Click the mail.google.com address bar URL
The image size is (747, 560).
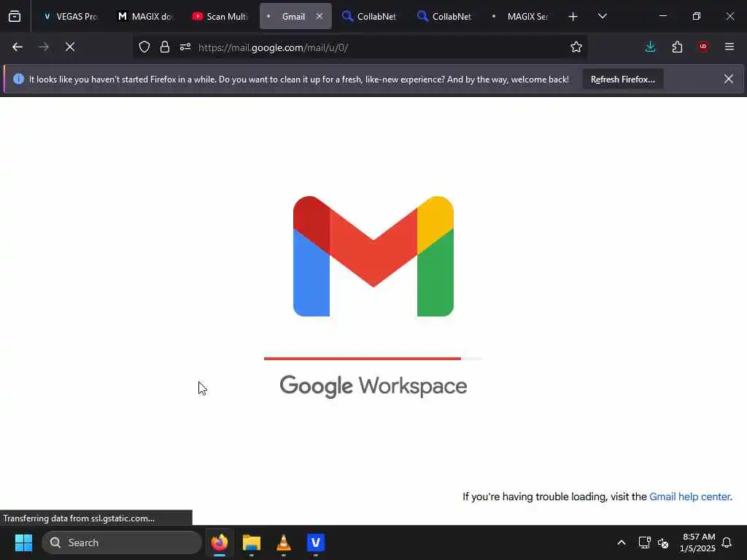(274, 47)
